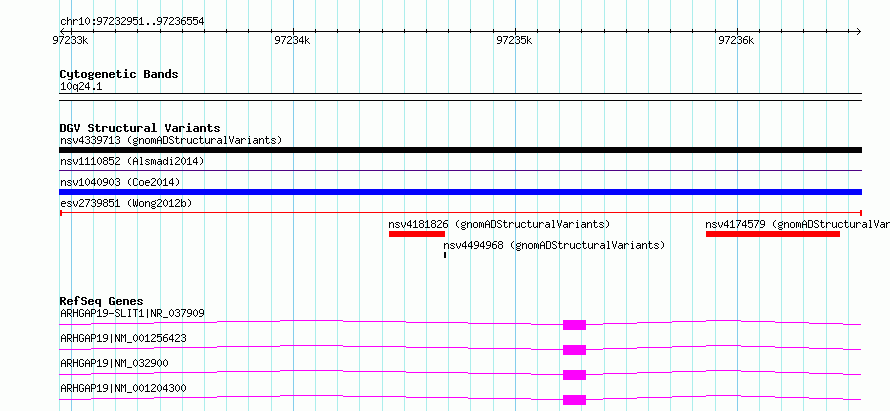Open the ARHGAP19|NM_001256423 transcript label
The height and width of the screenshot is (411, 890).
pyautogui.click(x=123, y=338)
